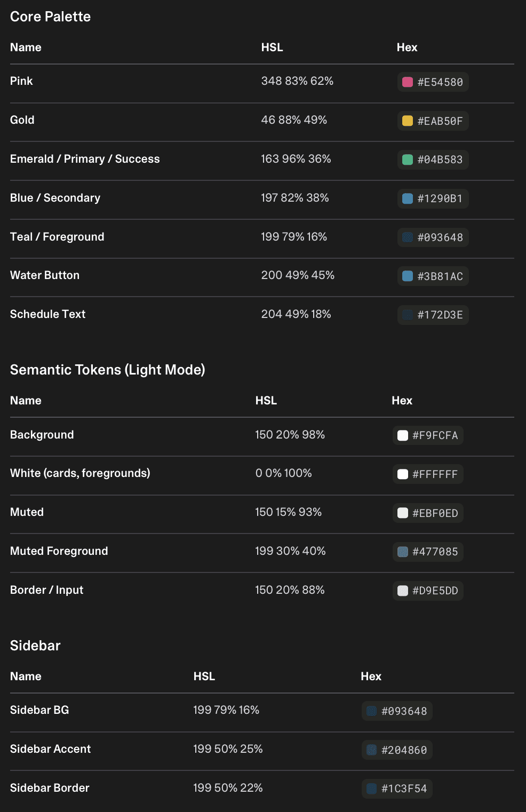
Task: Select the Water Button color swatch
Action: point(408,276)
